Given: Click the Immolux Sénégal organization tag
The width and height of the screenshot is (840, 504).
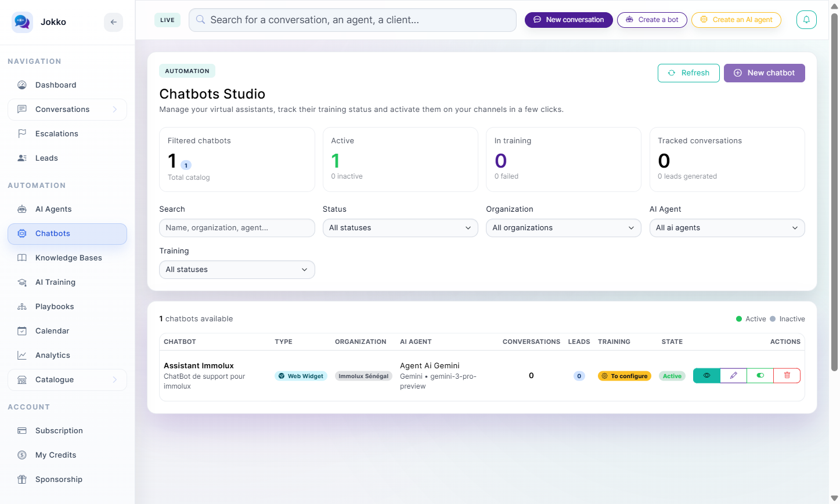Looking at the screenshot, I should 363,376.
